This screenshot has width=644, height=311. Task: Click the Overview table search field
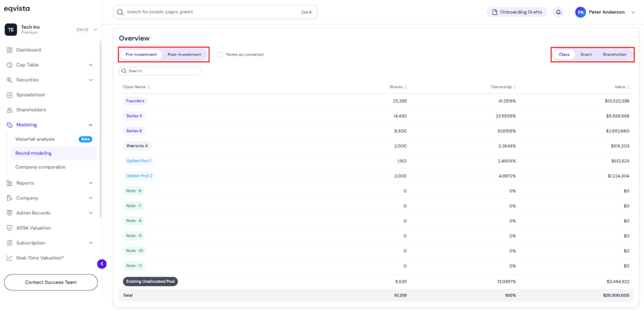[x=160, y=71]
